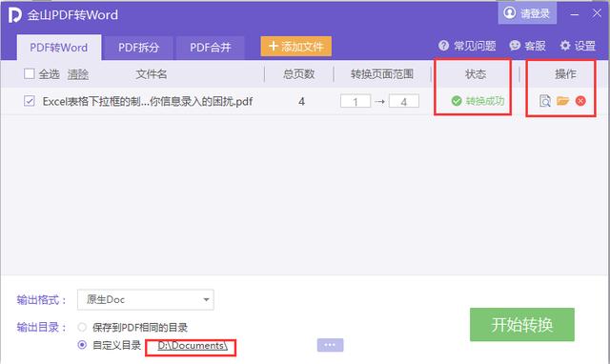Switch to the PDF转Word tab

click(x=59, y=48)
